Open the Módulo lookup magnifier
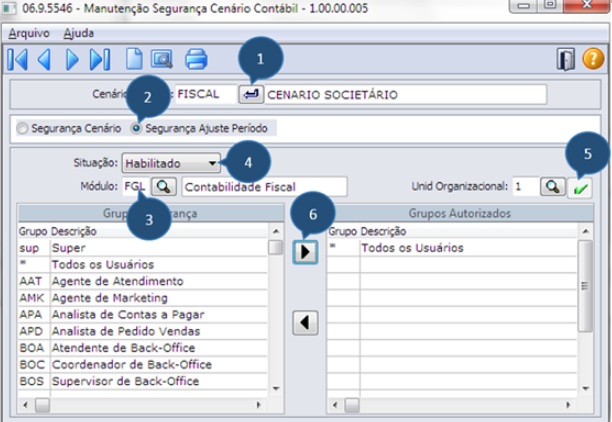The image size is (612, 422). point(164,187)
